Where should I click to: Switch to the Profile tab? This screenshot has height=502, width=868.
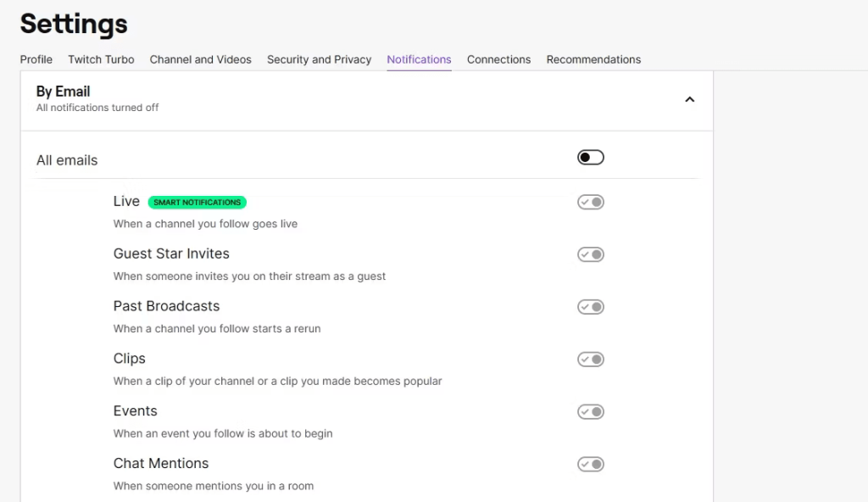36,59
